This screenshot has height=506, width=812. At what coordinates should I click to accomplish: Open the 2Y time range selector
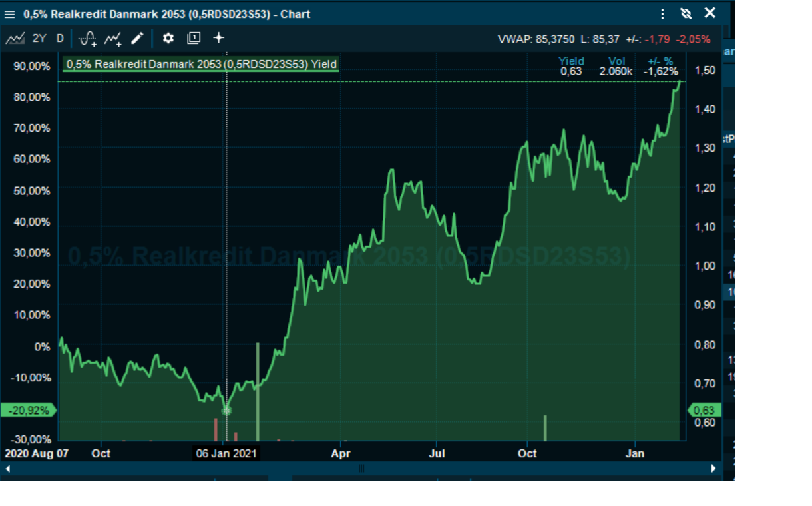pyautogui.click(x=39, y=39)
